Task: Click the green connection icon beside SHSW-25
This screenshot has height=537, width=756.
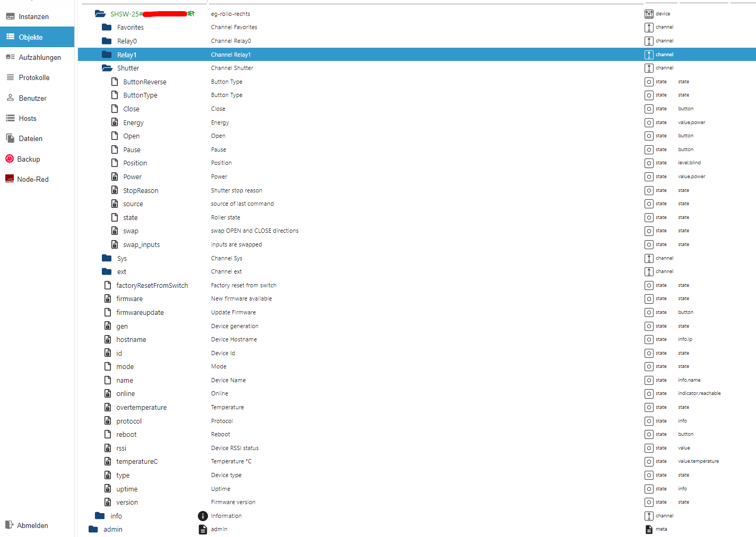Action: point(192,14)
